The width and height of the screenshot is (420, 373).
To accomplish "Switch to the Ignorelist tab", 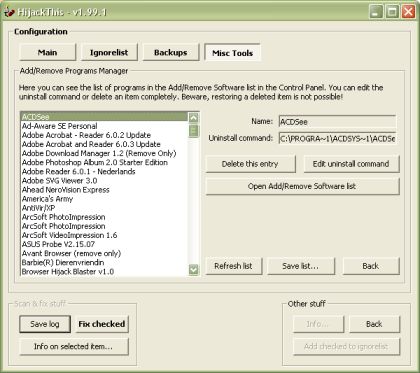I will pos(109,52).
